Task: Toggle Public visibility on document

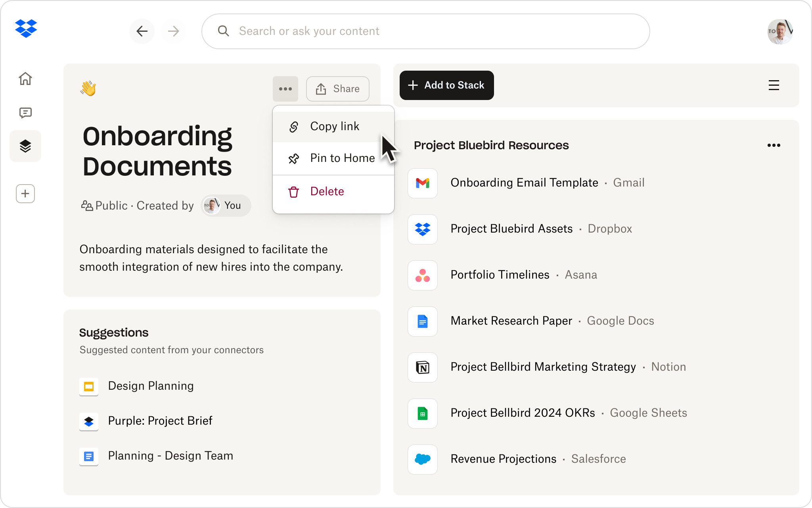Action: point(104,206)
